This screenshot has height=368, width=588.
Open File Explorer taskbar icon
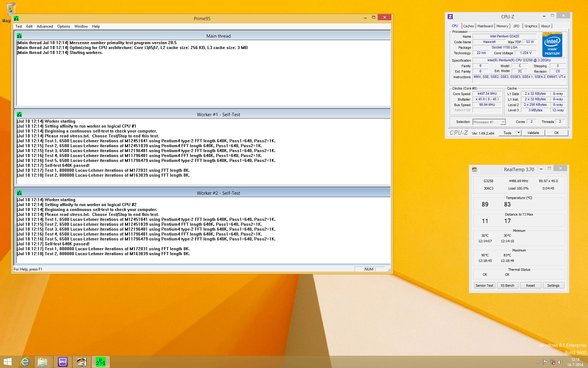pyautogui.click(x=43, y=362)
